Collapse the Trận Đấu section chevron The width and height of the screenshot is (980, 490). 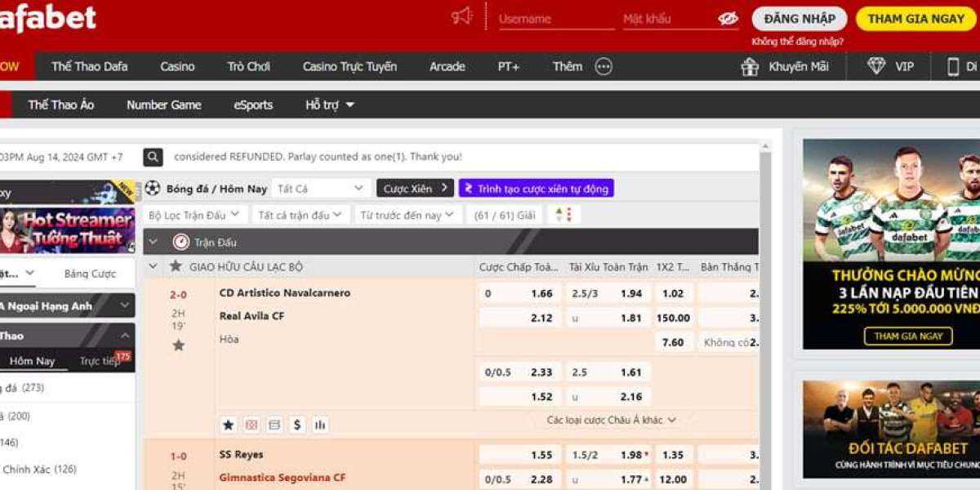tap(153, 242)
